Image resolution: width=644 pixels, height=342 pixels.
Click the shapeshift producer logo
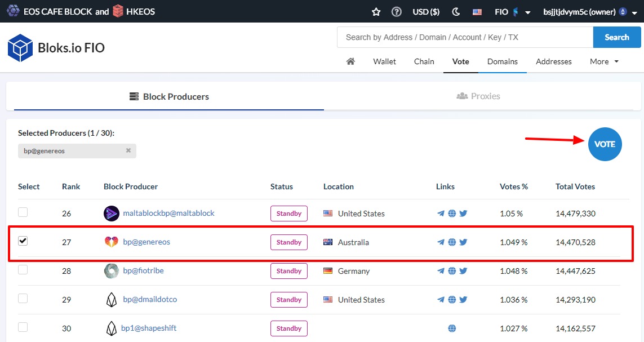click(x=112, y=328)
